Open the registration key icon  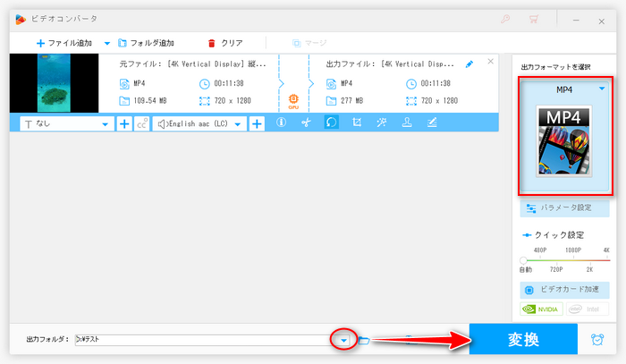pos(505,19)
